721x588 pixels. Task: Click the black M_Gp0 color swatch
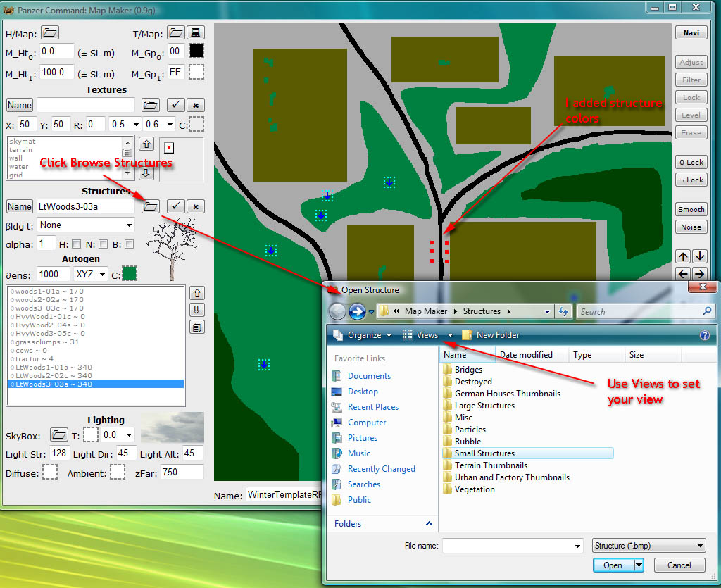pos(196,51)
